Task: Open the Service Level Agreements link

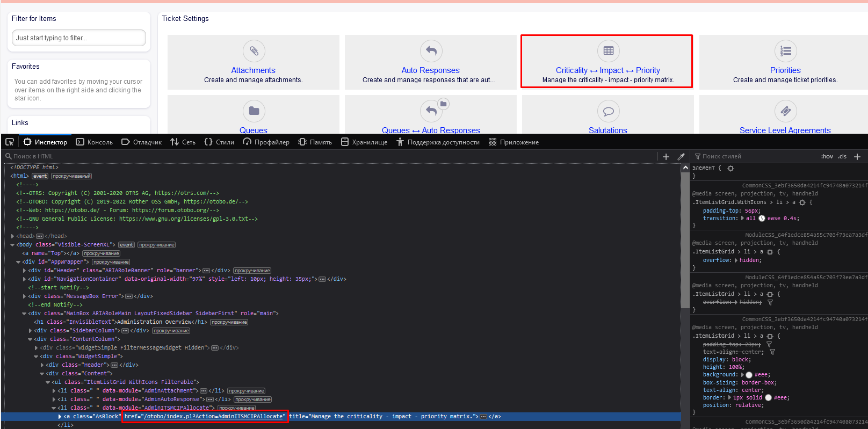Action: (x=785, y=130)
